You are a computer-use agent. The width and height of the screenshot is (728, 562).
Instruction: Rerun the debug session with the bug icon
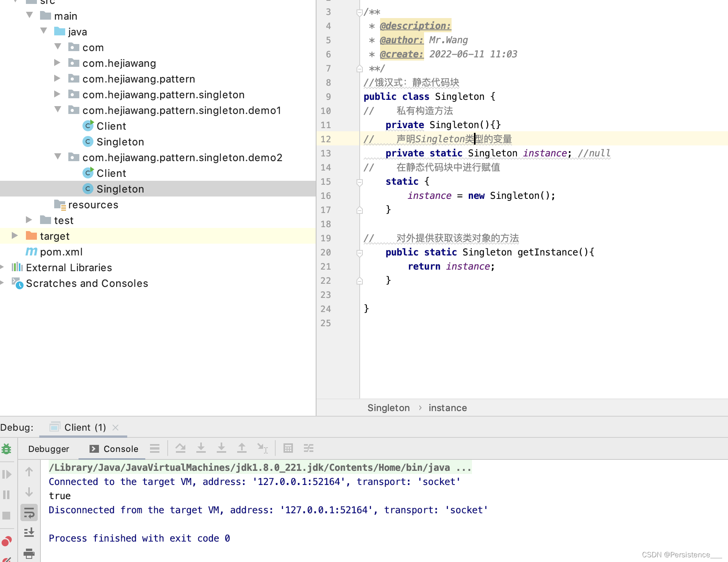pyautogui.click(x=6, y=448)
